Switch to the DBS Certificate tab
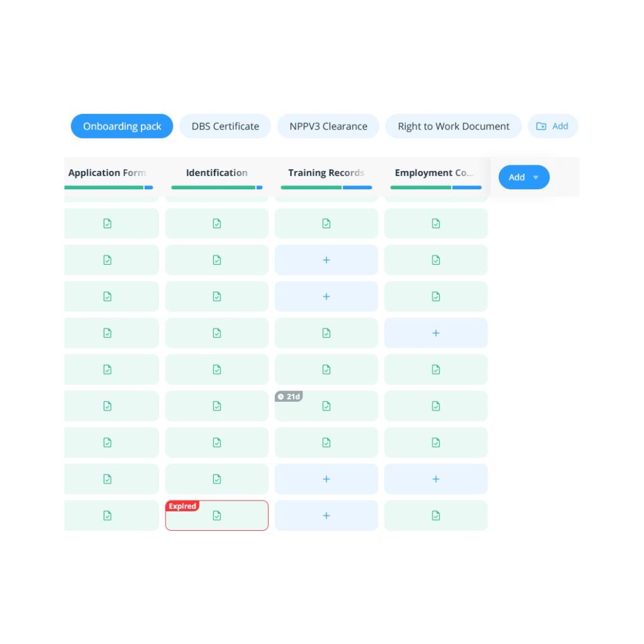This screenshot has width=644, height=644. (225, 126)
